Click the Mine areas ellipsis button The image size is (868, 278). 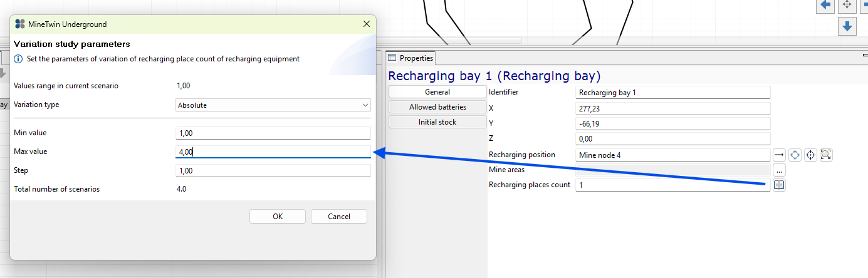779,170
